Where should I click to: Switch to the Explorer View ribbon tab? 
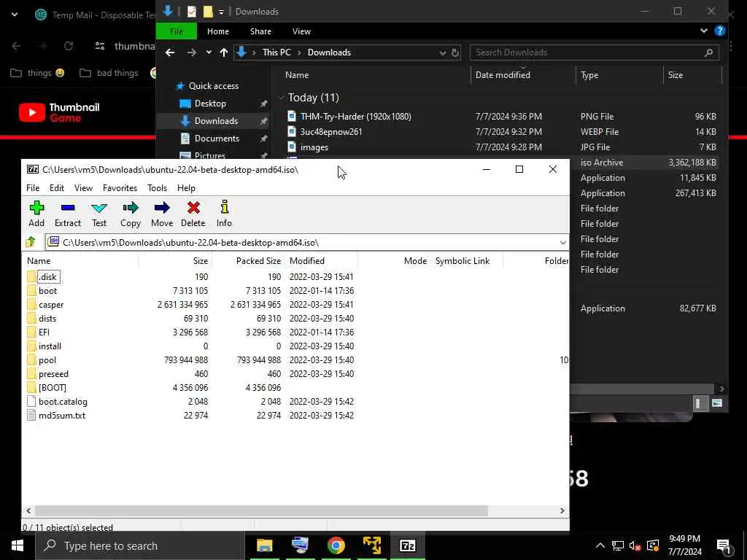(x=301, y=31)
